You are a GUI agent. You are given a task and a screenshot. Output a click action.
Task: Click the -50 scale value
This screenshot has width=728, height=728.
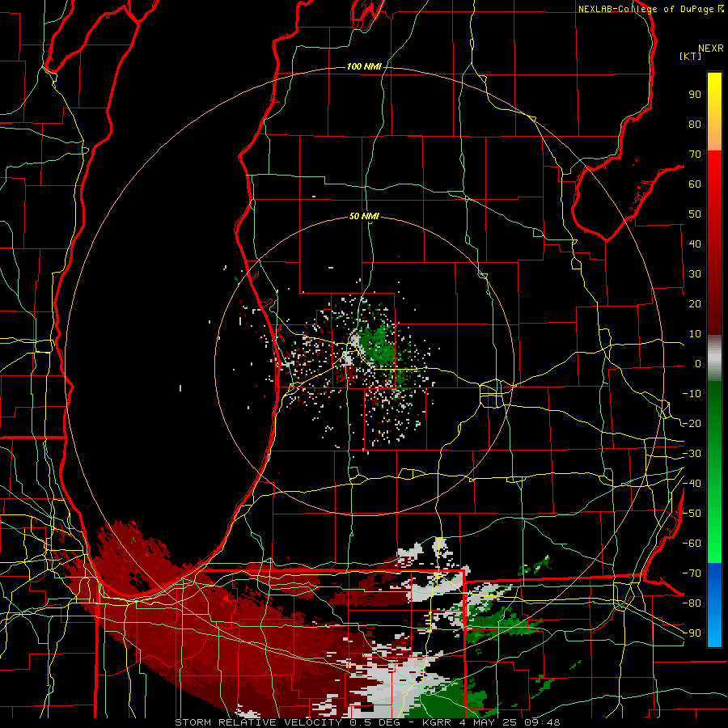coord(692,514)
